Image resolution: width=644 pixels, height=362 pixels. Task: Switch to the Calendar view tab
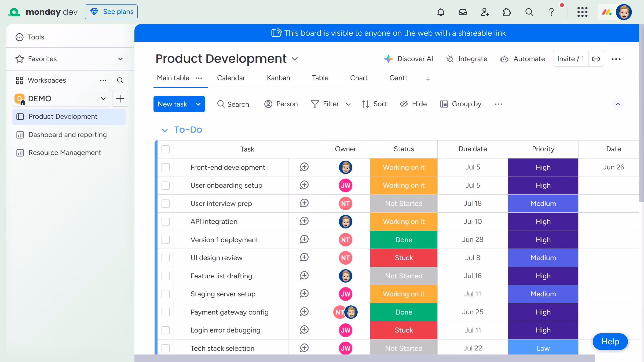tap(231, 78)
